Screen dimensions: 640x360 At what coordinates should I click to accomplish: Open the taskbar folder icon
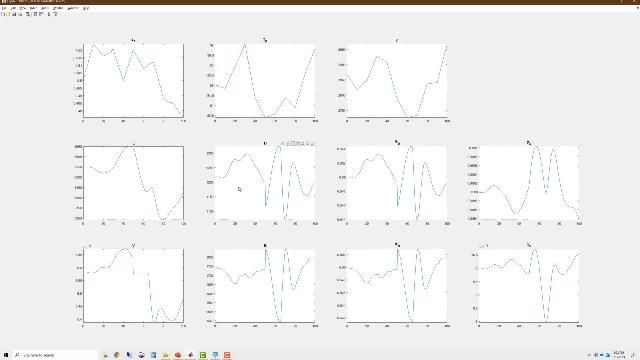pos(166,355)
